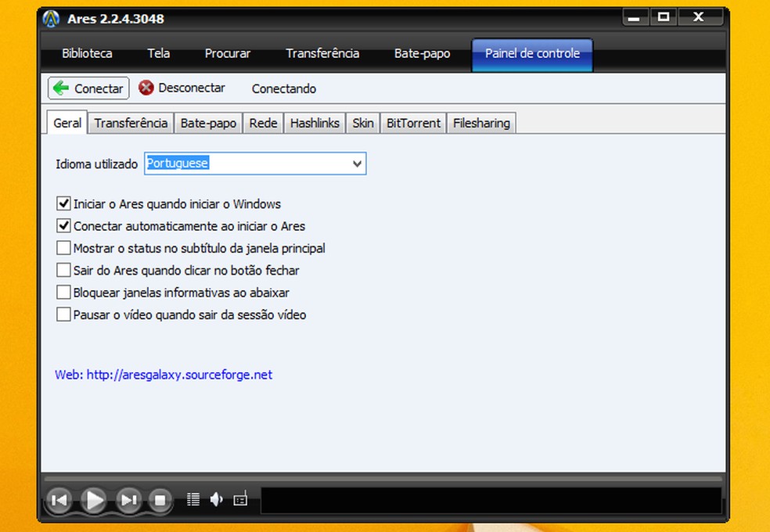Click the playback seek bar above player

[x=383, y=478]
